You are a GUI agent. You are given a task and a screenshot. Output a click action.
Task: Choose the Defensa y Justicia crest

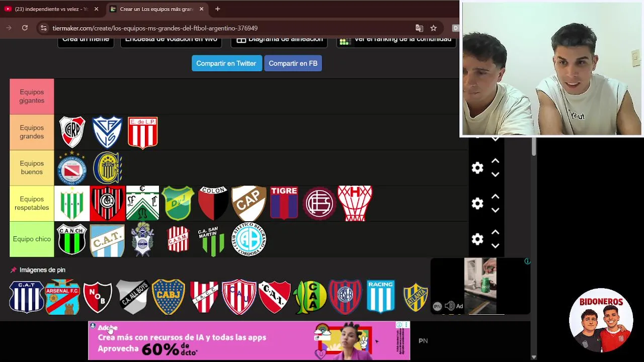[x=178, y=203]
